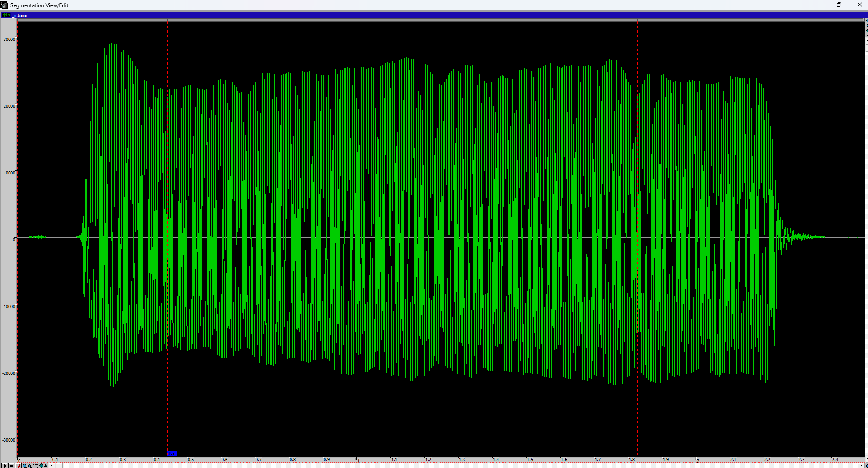This screenshot has height=468, width=868.
Task: Minimize the Segmentation View/Edit window
Action: click(819, 5)
